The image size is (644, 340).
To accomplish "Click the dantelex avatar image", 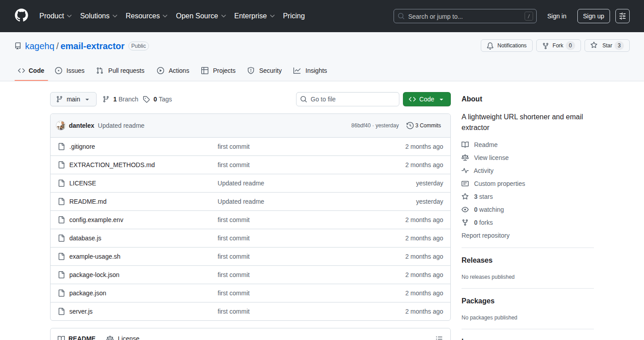I will click(61, 126).
